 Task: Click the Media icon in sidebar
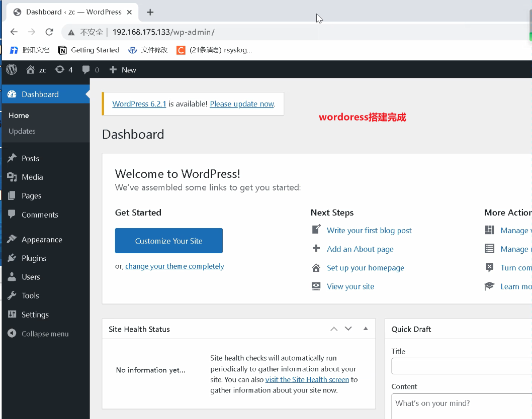tap(12, 177)
